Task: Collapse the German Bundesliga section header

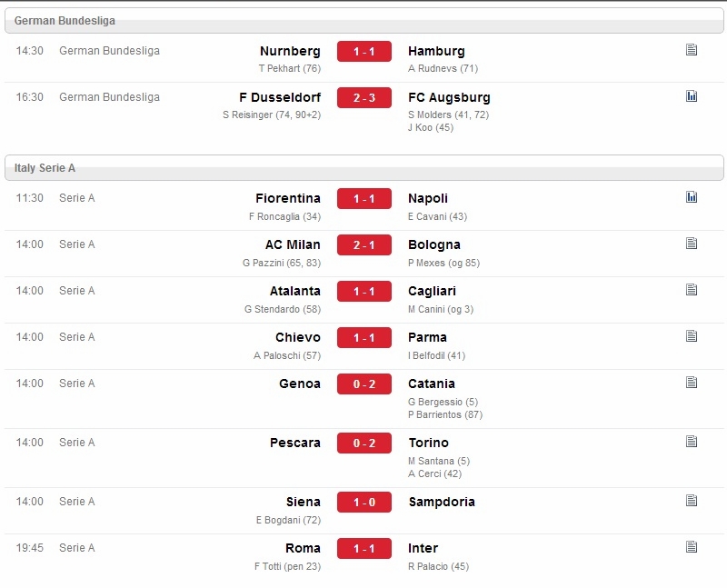Action: (x=364, y=20)
